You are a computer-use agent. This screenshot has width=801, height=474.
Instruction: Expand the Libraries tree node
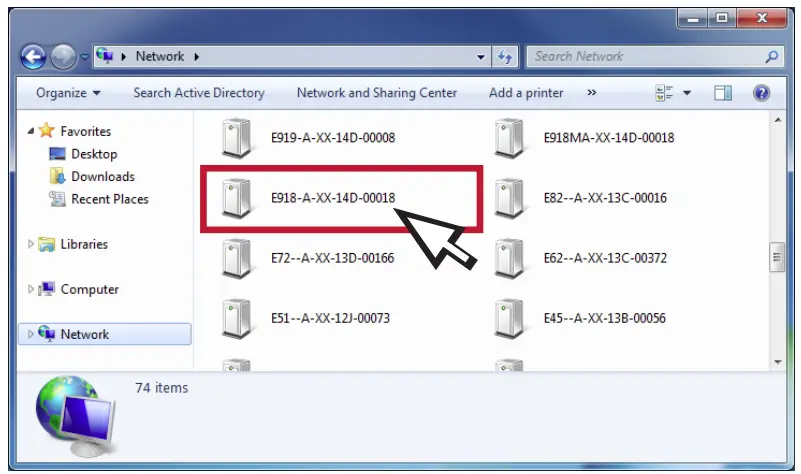31,244
